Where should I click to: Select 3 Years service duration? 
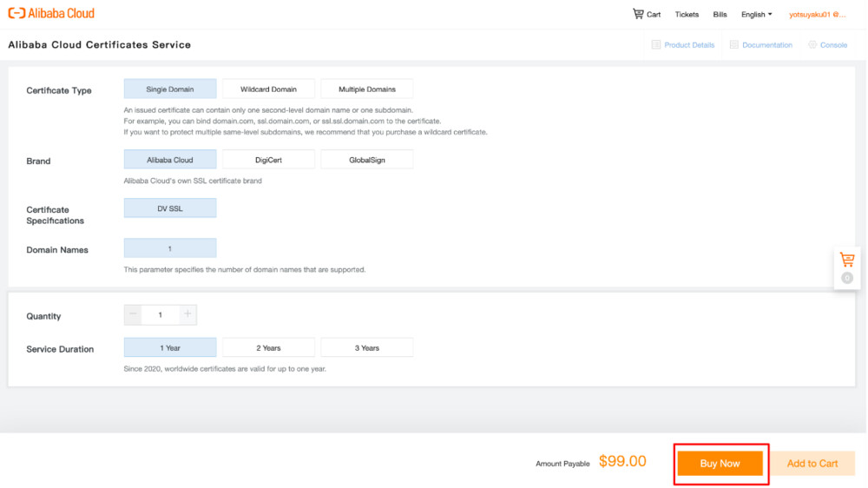[x=367, y=348]
